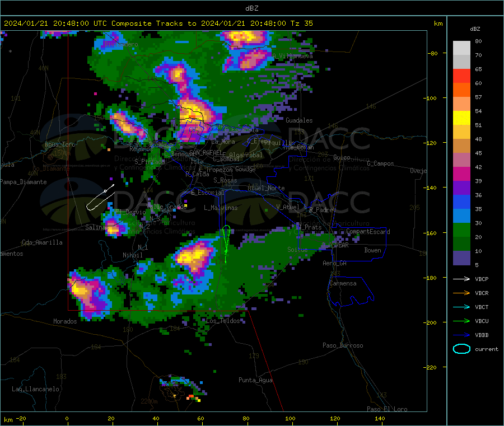Click the storm cell core southwest near Morados

click(80, 290)
